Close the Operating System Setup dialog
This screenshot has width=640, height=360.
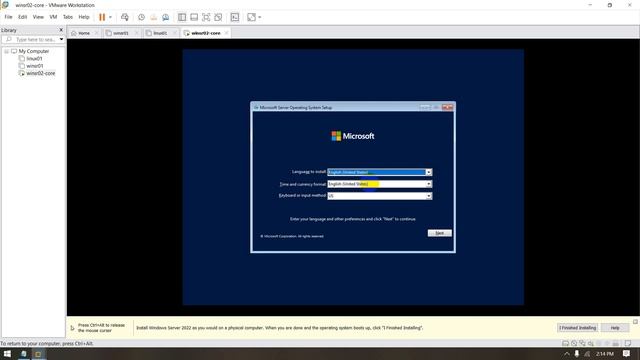447,107
